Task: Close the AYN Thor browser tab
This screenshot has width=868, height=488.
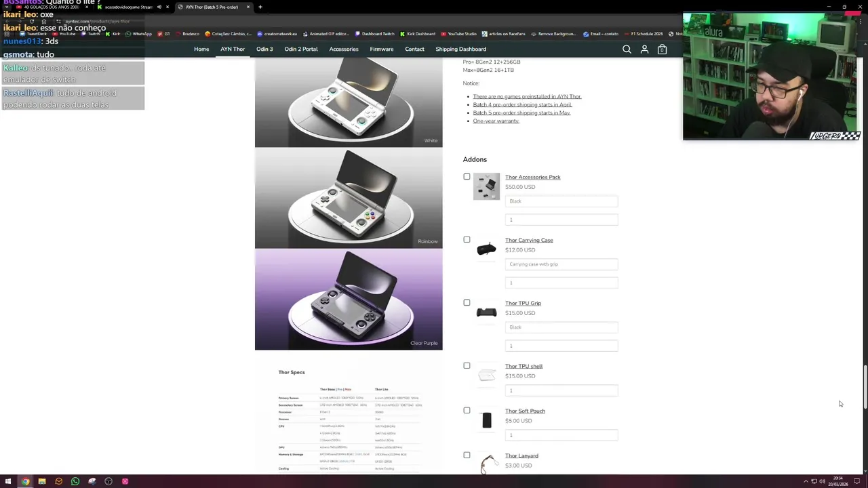Action: pos(248,7)
